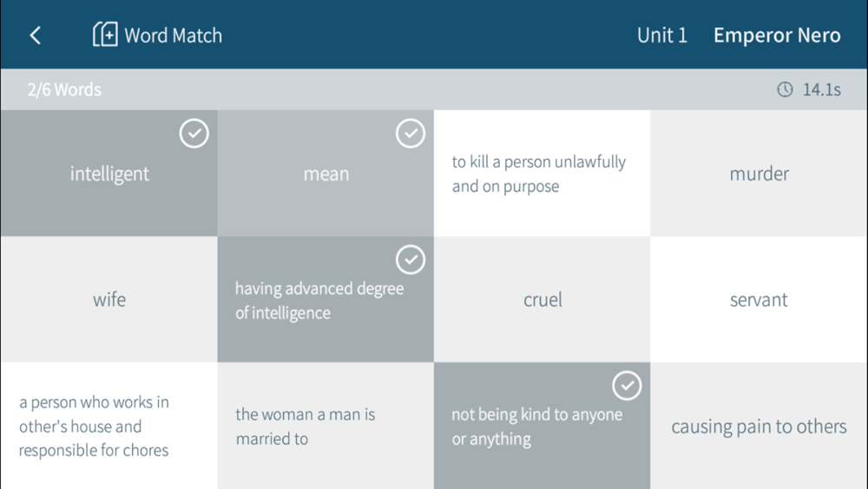The width and height of the screenshot is (868, 489).
Task: Tap the 2/6 Words progress counter
Action: click(64, 89)
